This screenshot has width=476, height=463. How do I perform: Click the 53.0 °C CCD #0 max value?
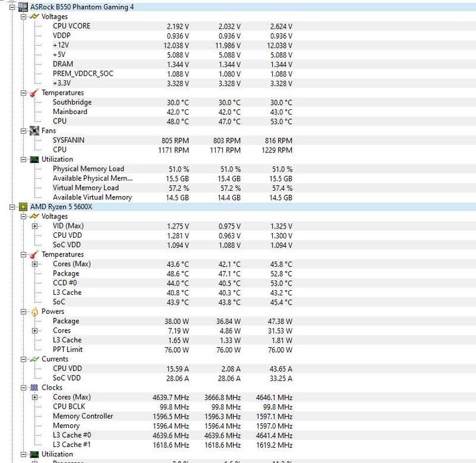[281, 283]
